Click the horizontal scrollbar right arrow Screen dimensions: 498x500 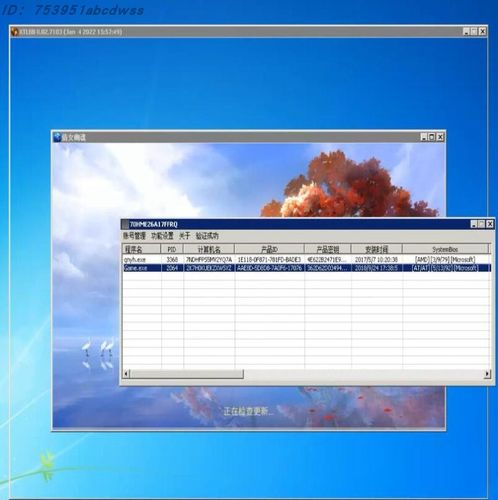487,374
